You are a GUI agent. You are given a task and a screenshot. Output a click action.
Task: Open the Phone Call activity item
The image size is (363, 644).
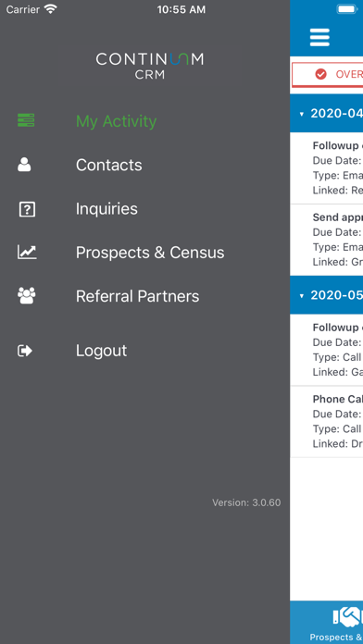click(326, 422)
